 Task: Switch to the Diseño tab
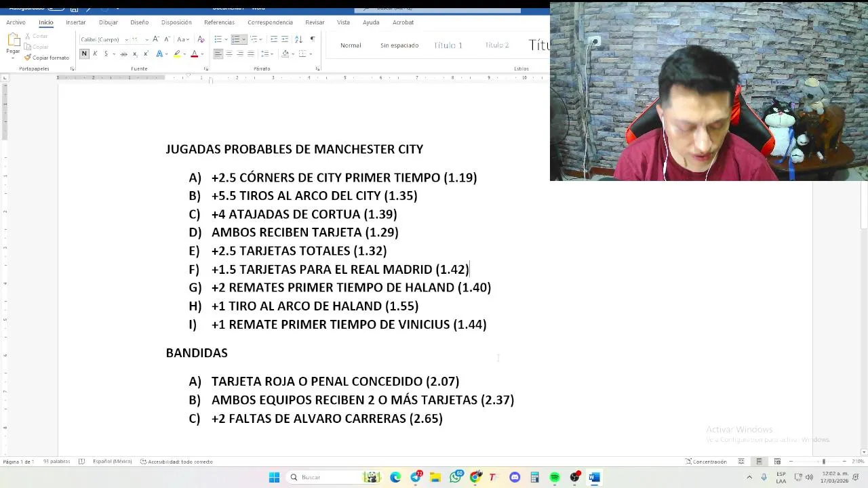click(140, 22)
